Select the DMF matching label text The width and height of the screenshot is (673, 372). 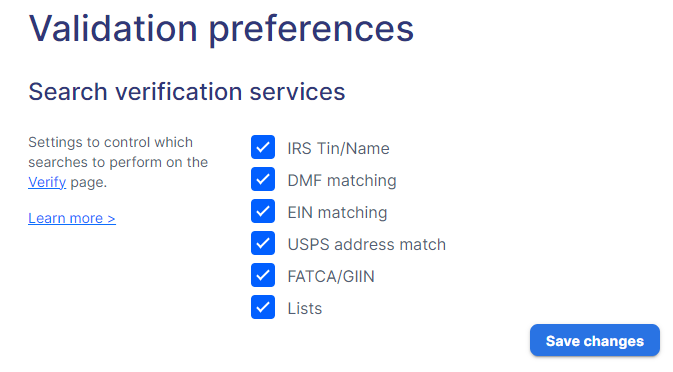click(342, 180)
